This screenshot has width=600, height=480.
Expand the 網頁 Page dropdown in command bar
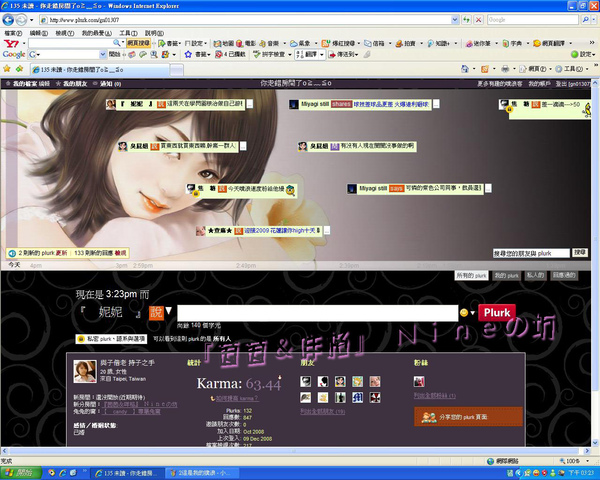pyautogui.click(x=551, y=69)
